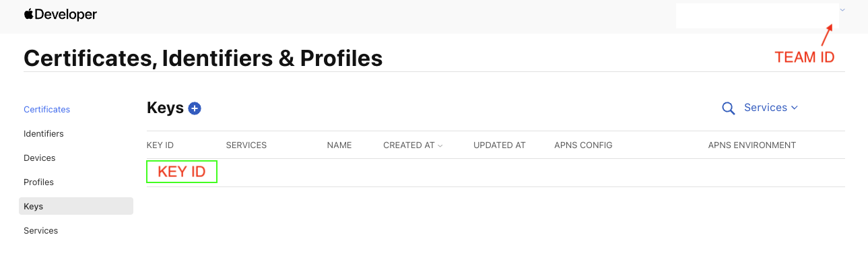Navigate to Profiles in the sidebar
868x274 pixels.
[38, 182]
